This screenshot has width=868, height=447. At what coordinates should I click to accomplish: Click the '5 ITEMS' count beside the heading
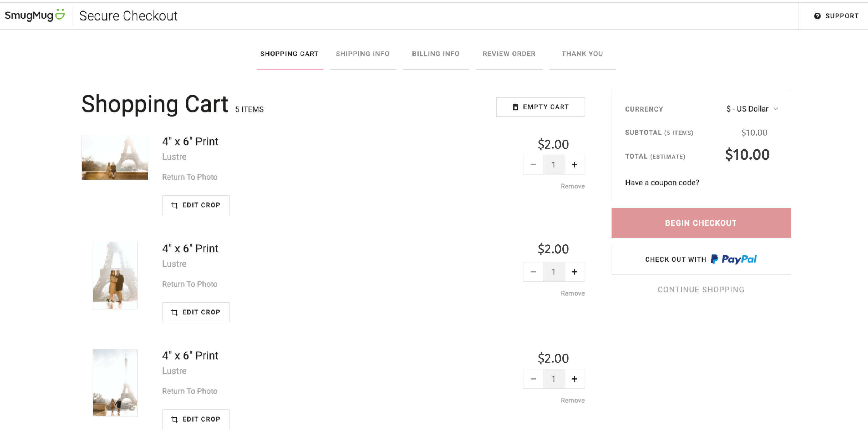249,109
